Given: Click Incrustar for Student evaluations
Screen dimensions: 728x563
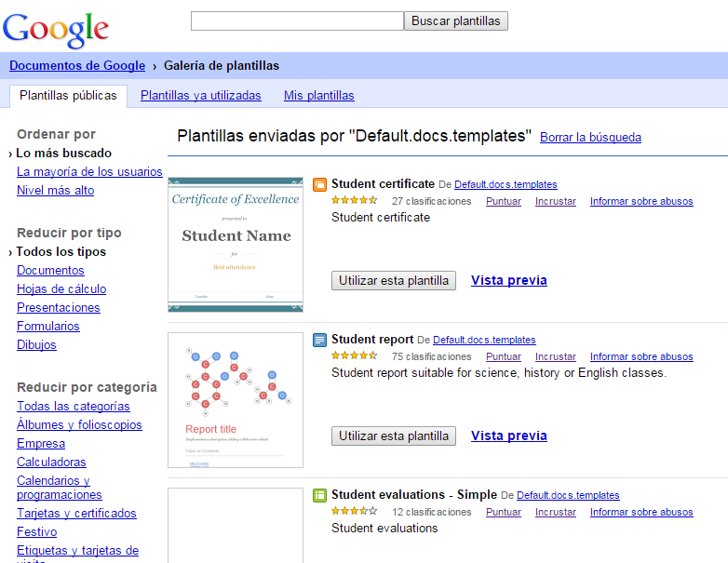Looking at the screenshot, I should pyautogui.click(x=555, y=512).
